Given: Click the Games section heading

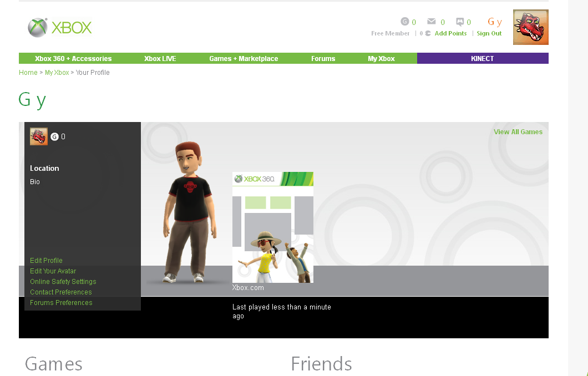Looking at the screenshot, I should point(54,364).
